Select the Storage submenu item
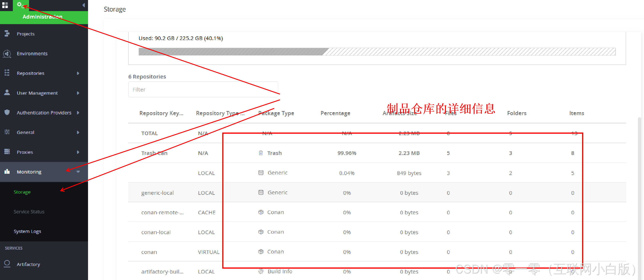Screen dimensions: 644x280 click(22, 192)
